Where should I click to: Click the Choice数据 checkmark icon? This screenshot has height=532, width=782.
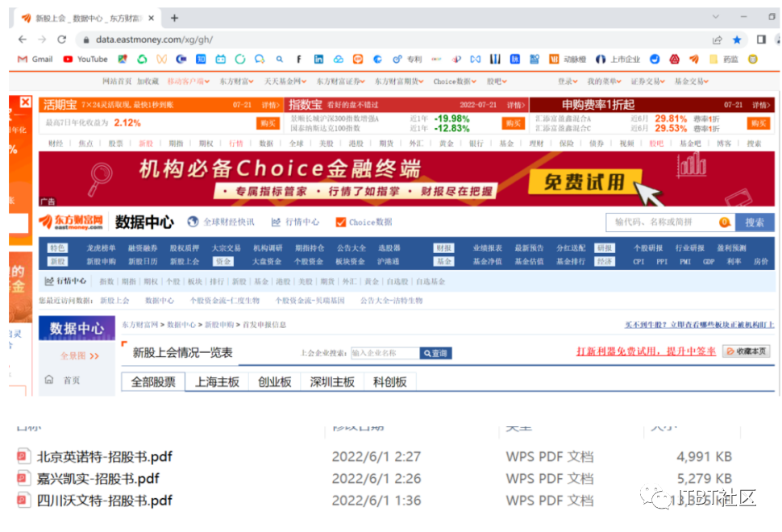click(340, 222)
